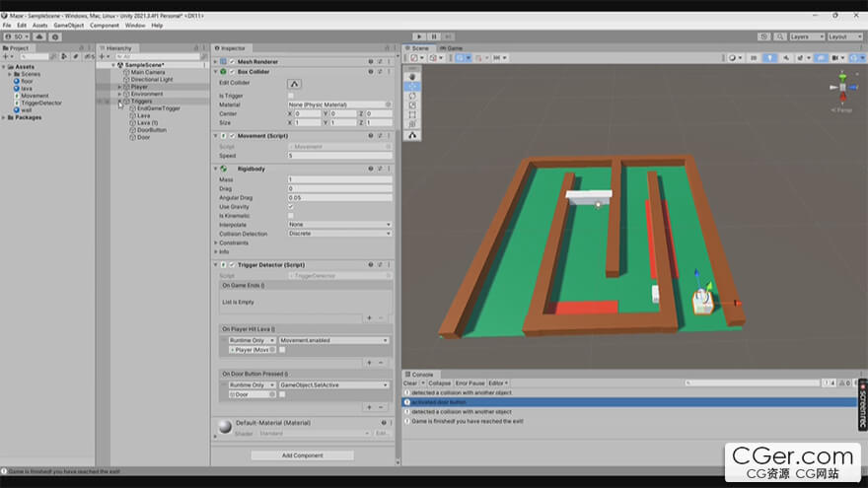
Task: Start Play mode with the Play button
Action: click(419, 36)
